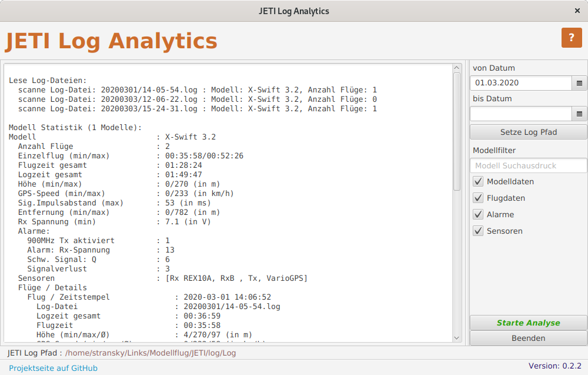The width and height of the screenshot is (588, 375).
Task: Click the Sig.Impulsabstand (max) row
Action: (x=115, y=203)
